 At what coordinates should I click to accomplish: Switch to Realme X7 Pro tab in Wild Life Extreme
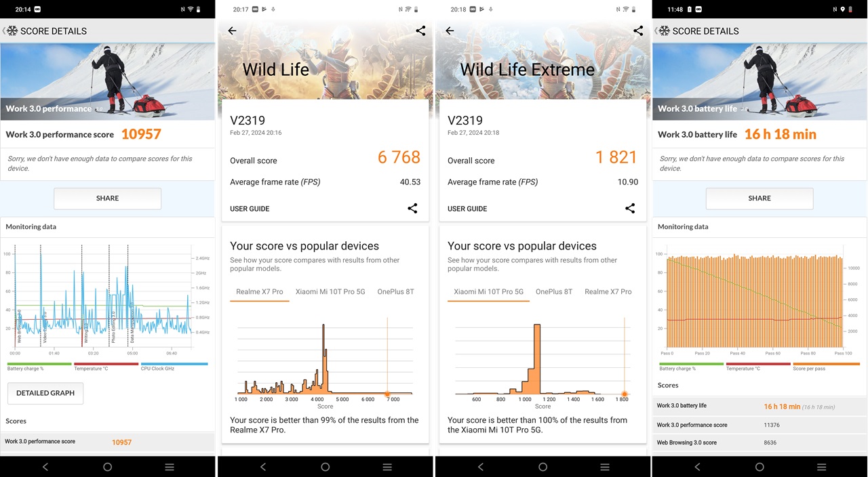pos(608,292)
